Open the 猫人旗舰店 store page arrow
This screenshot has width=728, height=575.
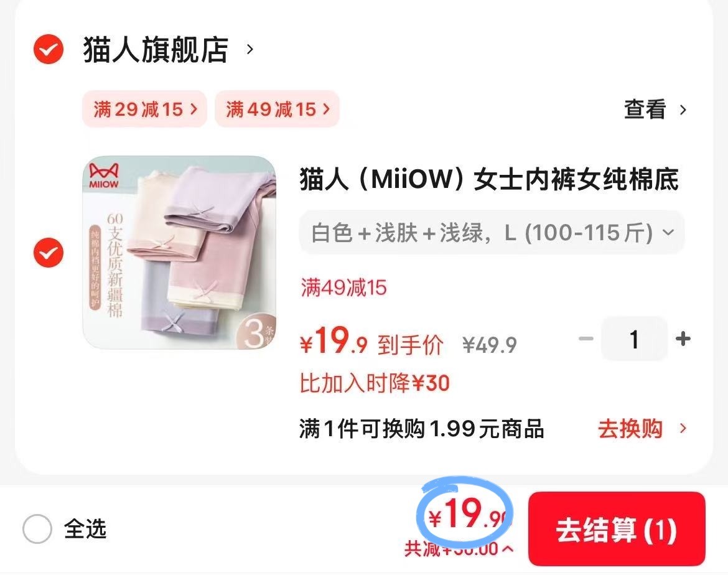tap(250, 49)
